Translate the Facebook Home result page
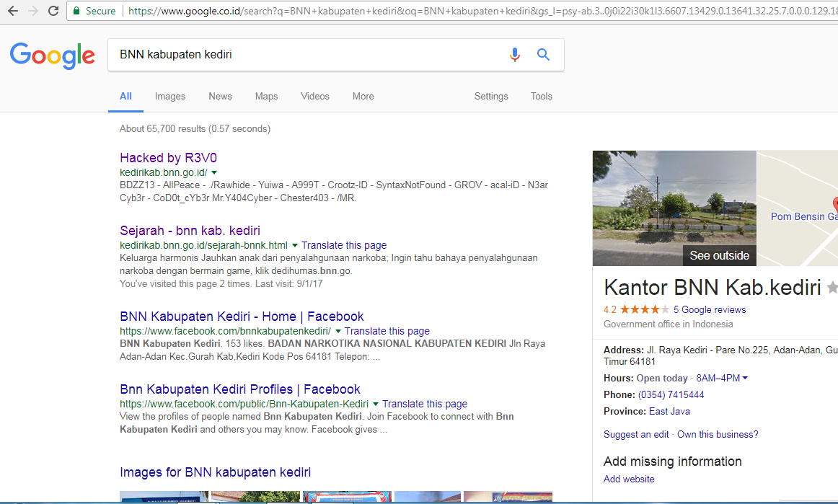Viewport: 838px width, 504px height. click(x=387, y=332)
